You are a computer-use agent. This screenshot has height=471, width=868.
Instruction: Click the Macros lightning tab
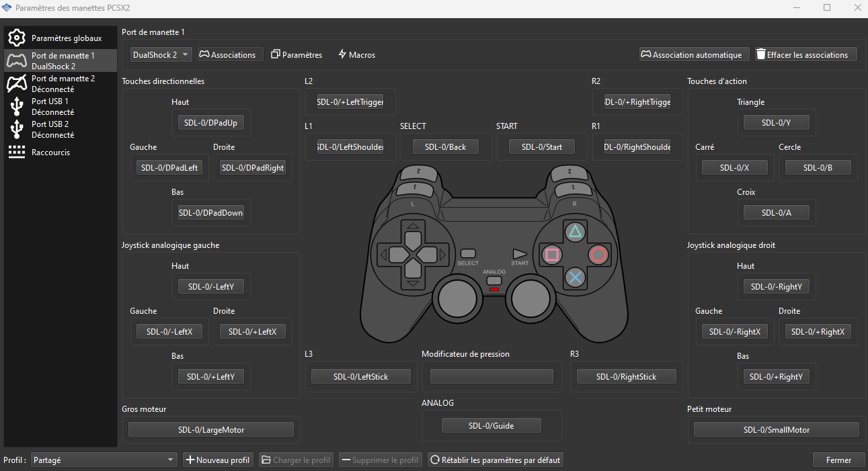click(356, 55)
